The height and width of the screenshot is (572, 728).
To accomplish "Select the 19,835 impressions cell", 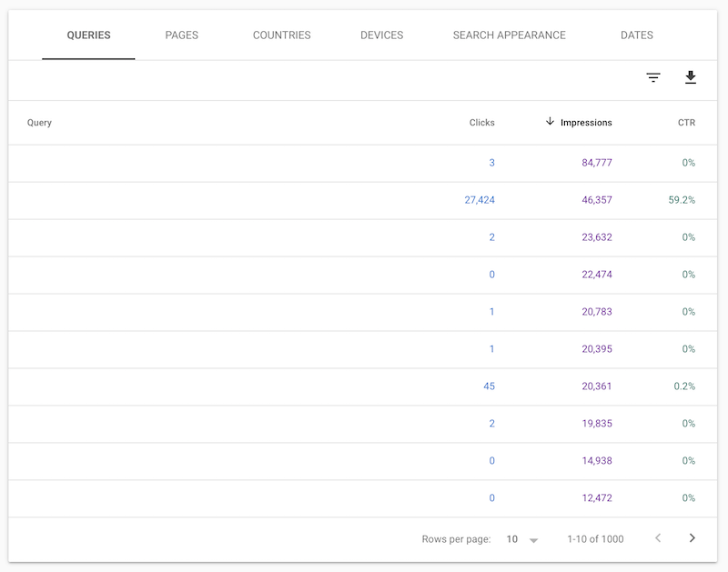I will 597,424.
